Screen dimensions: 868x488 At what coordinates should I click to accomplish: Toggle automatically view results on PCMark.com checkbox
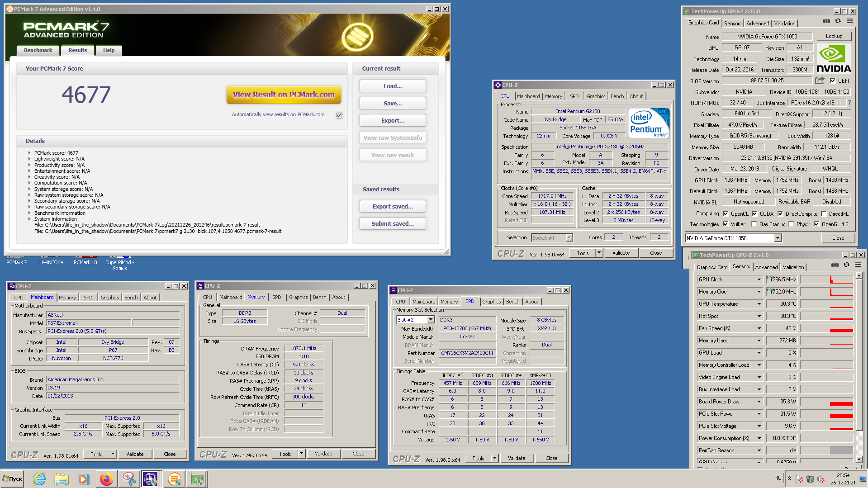click(x=339, y=115)
